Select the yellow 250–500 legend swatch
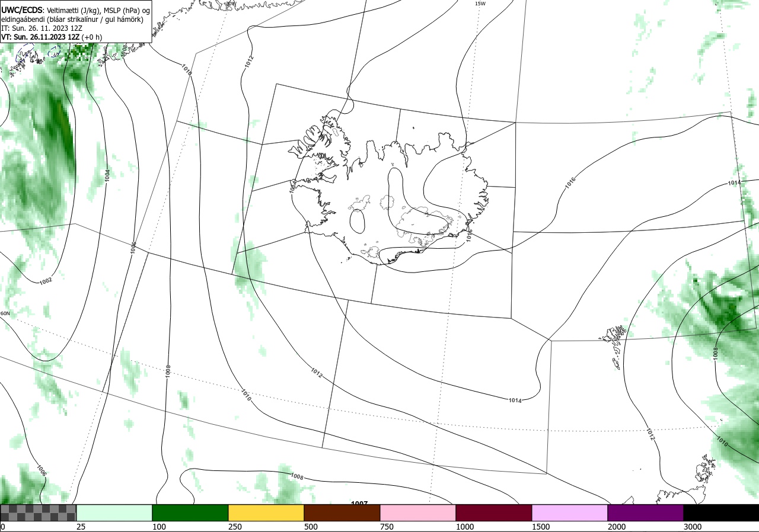759x532 pixels. click(x=266, y=513)
